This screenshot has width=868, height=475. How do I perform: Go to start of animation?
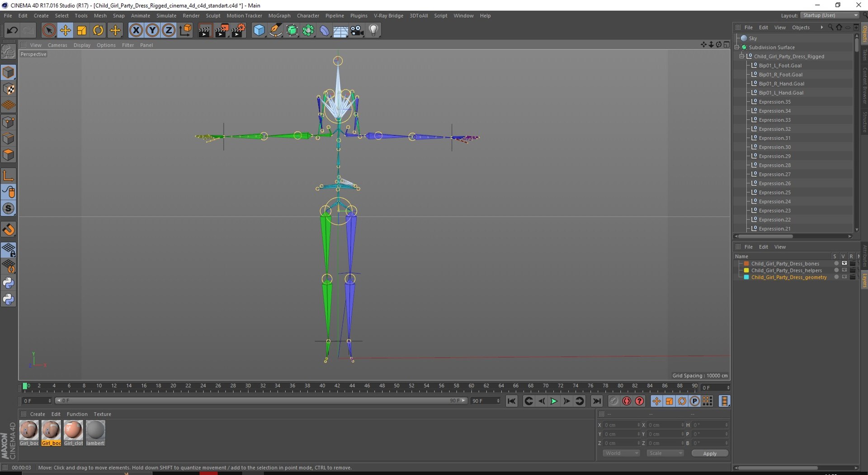point(512,401)
